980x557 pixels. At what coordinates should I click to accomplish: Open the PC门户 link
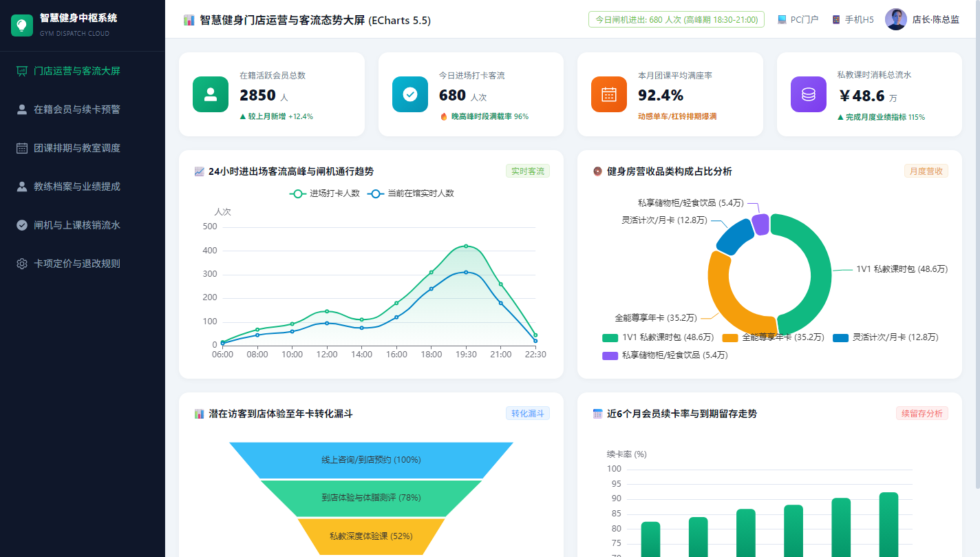pos(798,20)
